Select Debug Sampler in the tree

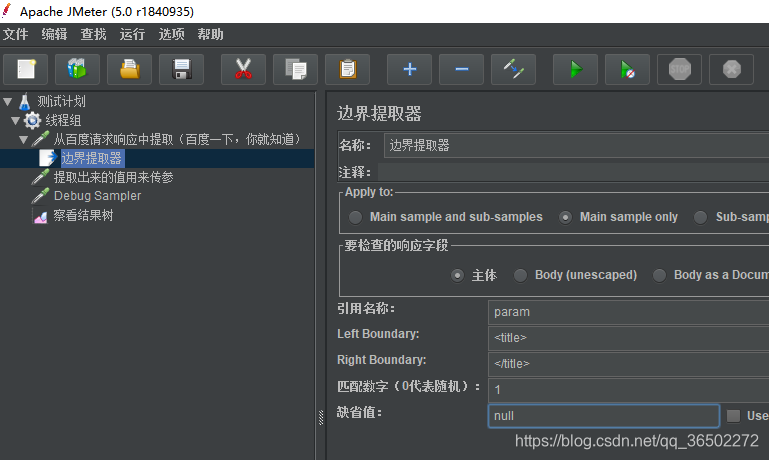click(x=97, y=196)
